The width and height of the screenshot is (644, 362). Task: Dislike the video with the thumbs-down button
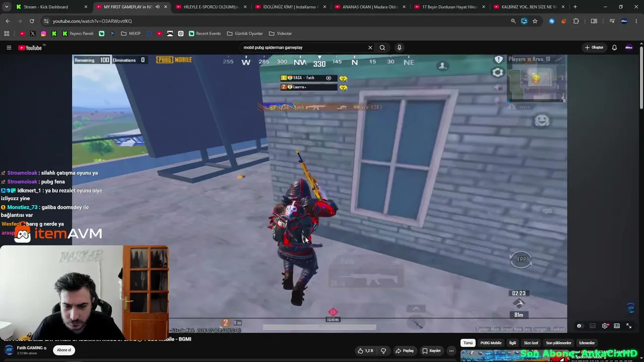coord(383,351)
